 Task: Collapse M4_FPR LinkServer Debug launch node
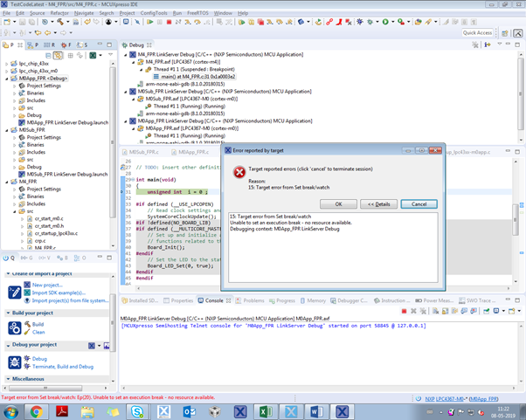[126, 55]
